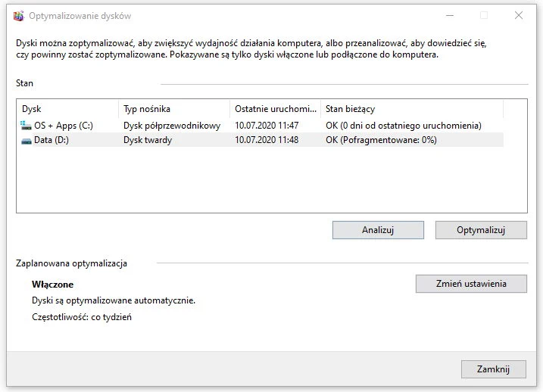The image size is (543, 392).
Task: Click the Typ nośnika column header
Action: [x=173, y=109]
